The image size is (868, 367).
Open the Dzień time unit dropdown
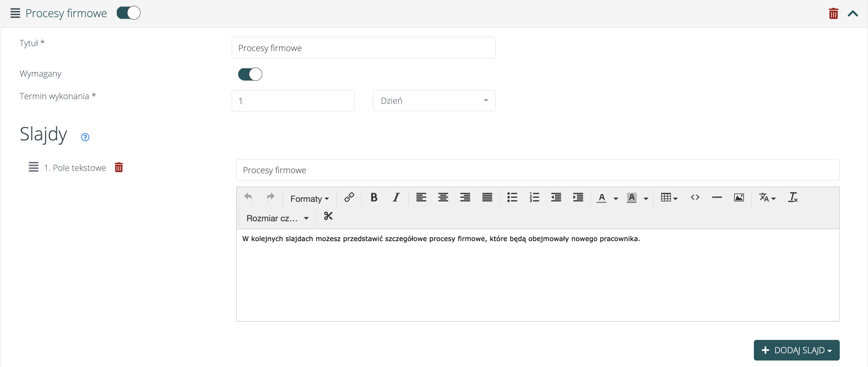point(434,101)
